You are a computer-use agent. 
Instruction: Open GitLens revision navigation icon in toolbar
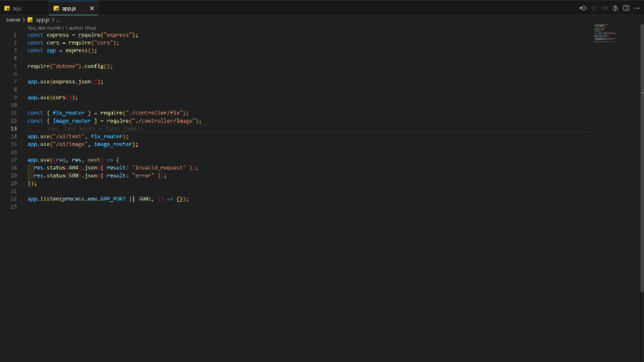(x=583, y=8)
